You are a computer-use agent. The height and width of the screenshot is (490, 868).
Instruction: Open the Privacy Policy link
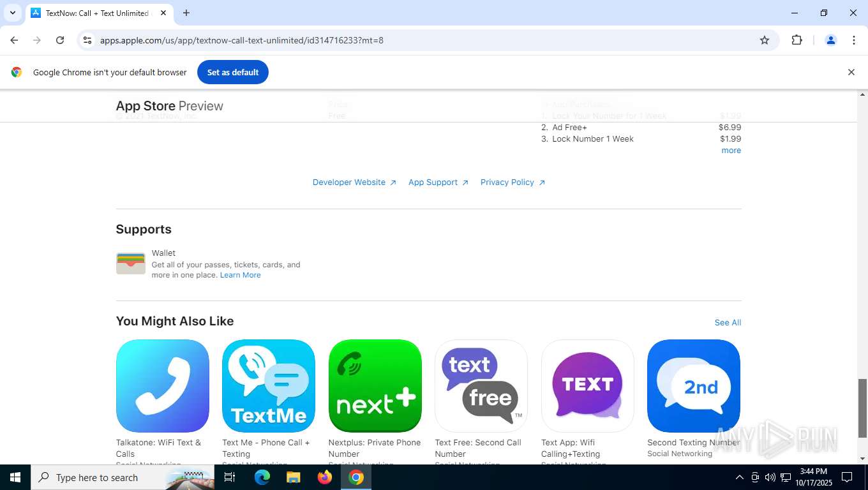pyautogui.click(x=513, y=182)
